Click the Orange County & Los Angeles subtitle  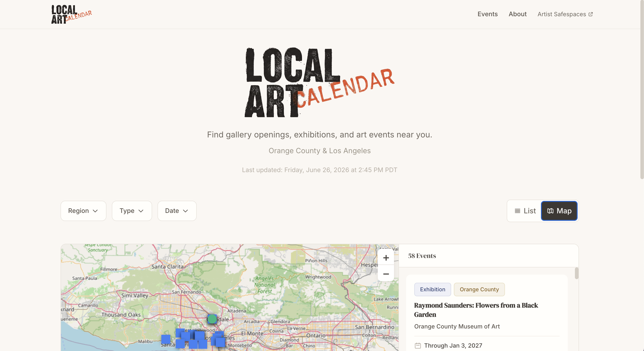point(319,150)
